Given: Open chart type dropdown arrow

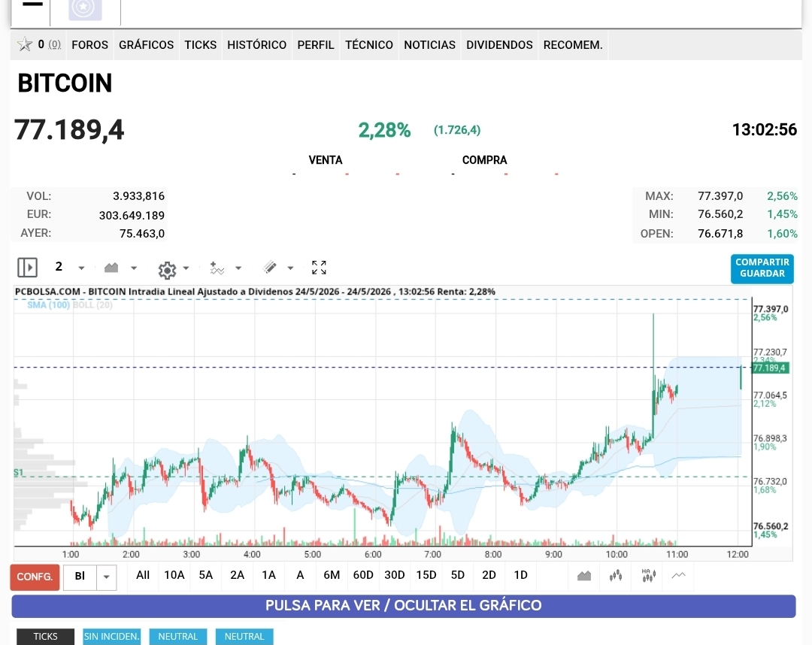Looking at the screenshot, I should tap(134, 268).
